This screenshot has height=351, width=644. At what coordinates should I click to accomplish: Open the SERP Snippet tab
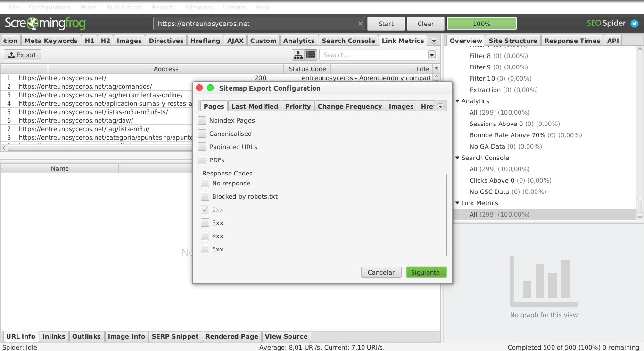pyautogui.click(x=175, y=336)
